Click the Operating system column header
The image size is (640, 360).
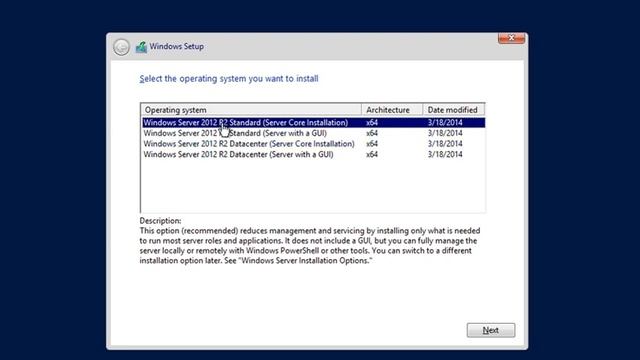coord(251,110)
